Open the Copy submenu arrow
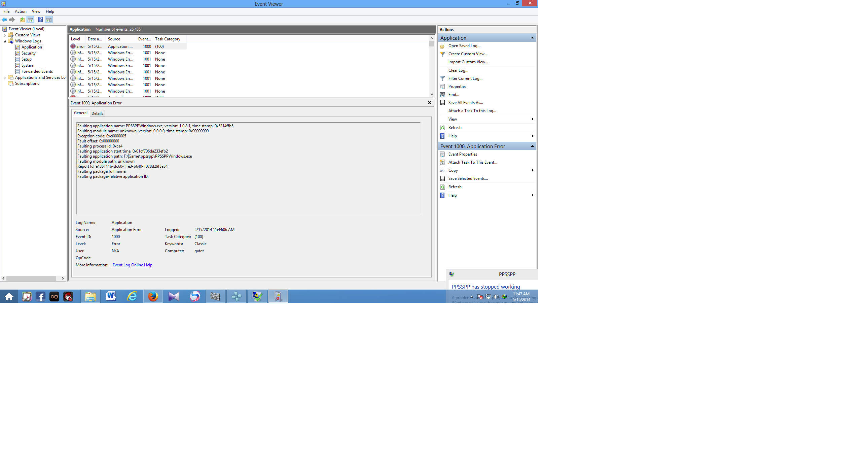868x462 pixels. tap(532, 170)
